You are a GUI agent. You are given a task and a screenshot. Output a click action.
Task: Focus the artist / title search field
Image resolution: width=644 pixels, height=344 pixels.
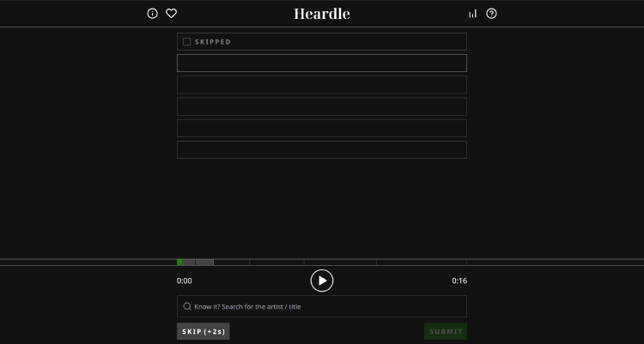tap(326, 306)
